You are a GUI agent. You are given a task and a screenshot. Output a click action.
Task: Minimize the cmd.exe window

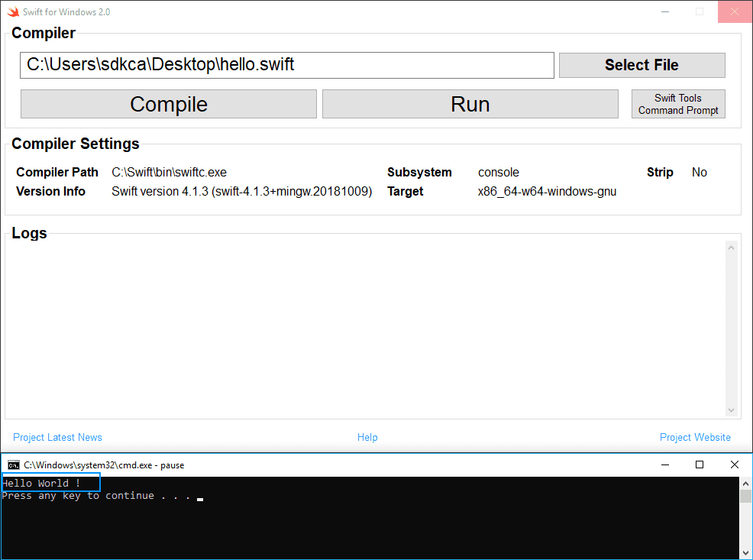(x=665, y=465)
